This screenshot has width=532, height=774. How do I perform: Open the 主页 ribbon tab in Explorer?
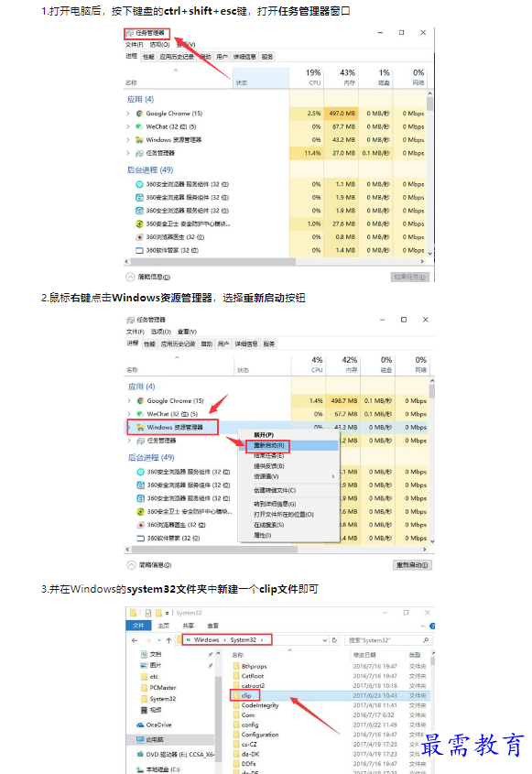(x=163, y=626)
